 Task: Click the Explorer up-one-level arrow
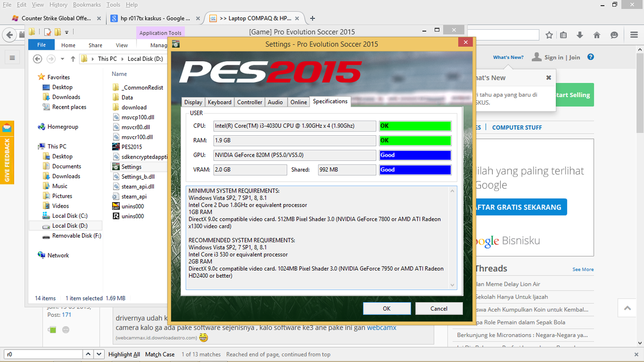(x=73, y=59)
